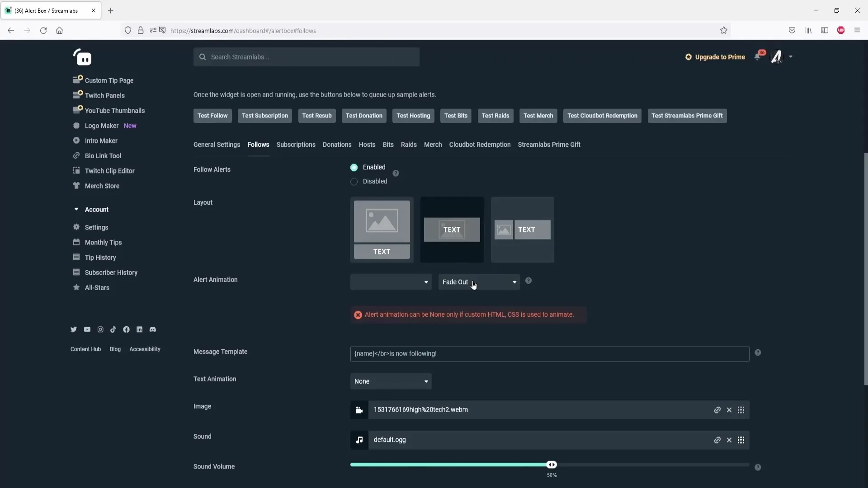Switch to Streamlabs Prime Gift tab
The width and height of the screenshot is (868, 488).
pyautogui.click(x=549, y=145)
